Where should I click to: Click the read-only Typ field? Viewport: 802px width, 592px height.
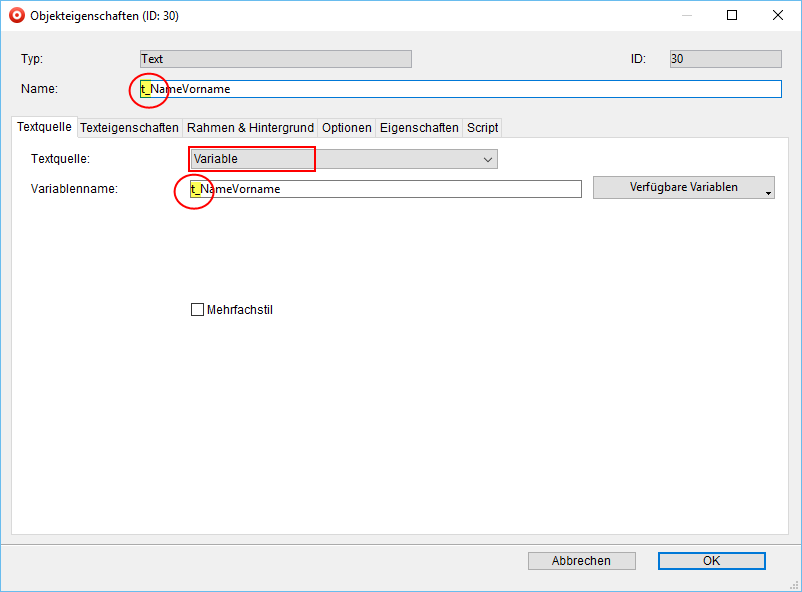[275, 59]
